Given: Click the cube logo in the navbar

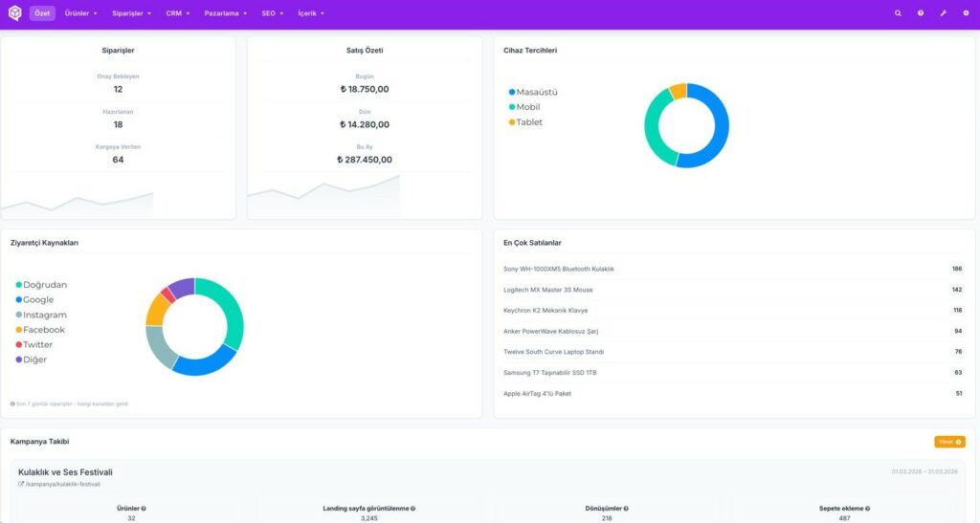Looking at the screenshot, I should [x=15, y=13].
